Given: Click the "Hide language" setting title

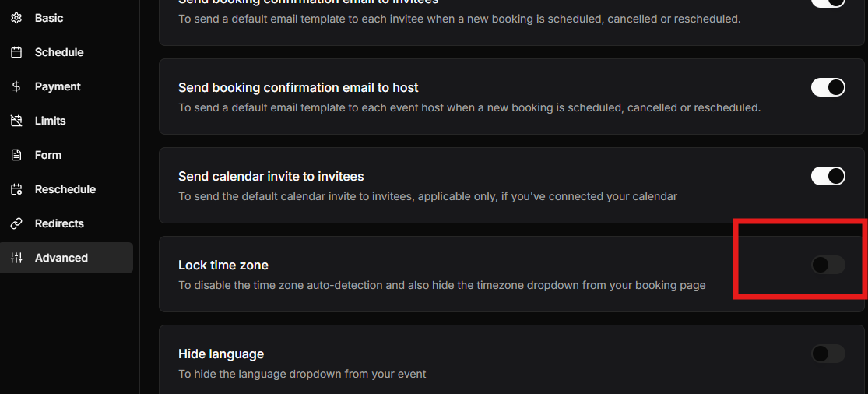Looking at the screenshot, I should click(221, 354).
